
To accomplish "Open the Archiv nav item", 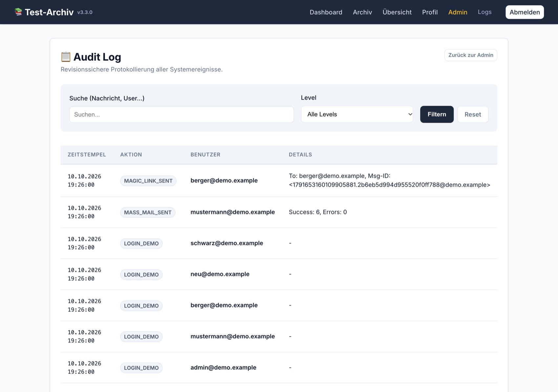I will pos(362,12).
